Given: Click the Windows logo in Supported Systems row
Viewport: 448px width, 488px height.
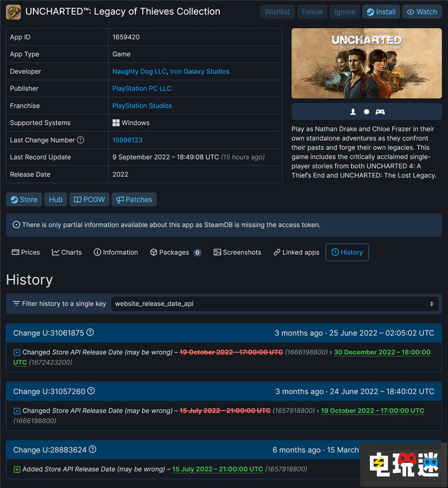Looking at the screenshot, I should click(116, 122).
